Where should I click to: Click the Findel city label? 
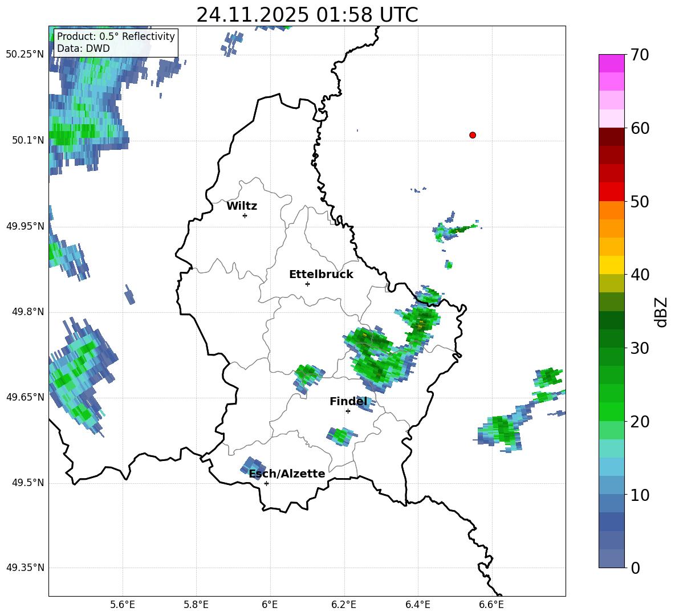coord(348,401)
